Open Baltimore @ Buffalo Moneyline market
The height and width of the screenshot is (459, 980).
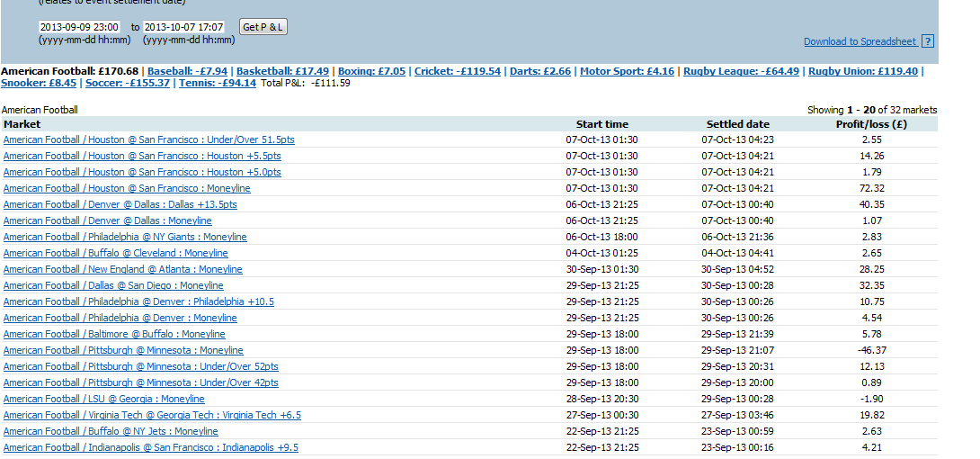tap(114, 335)
